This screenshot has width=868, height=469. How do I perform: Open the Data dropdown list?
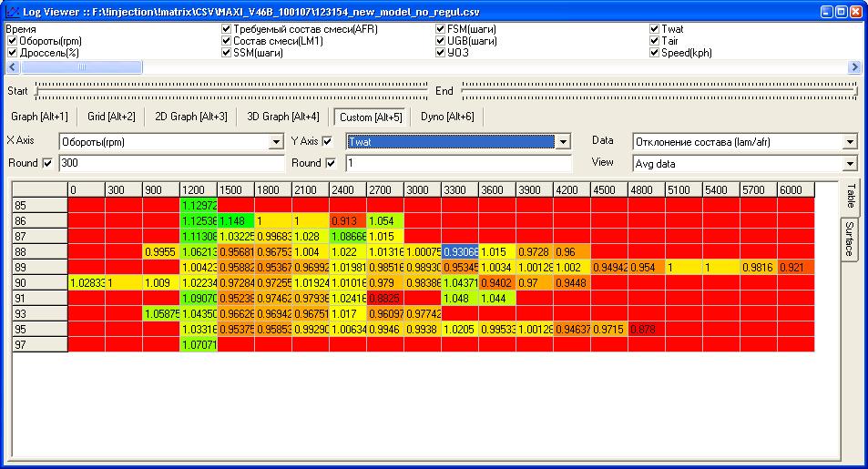click(851, 142)
